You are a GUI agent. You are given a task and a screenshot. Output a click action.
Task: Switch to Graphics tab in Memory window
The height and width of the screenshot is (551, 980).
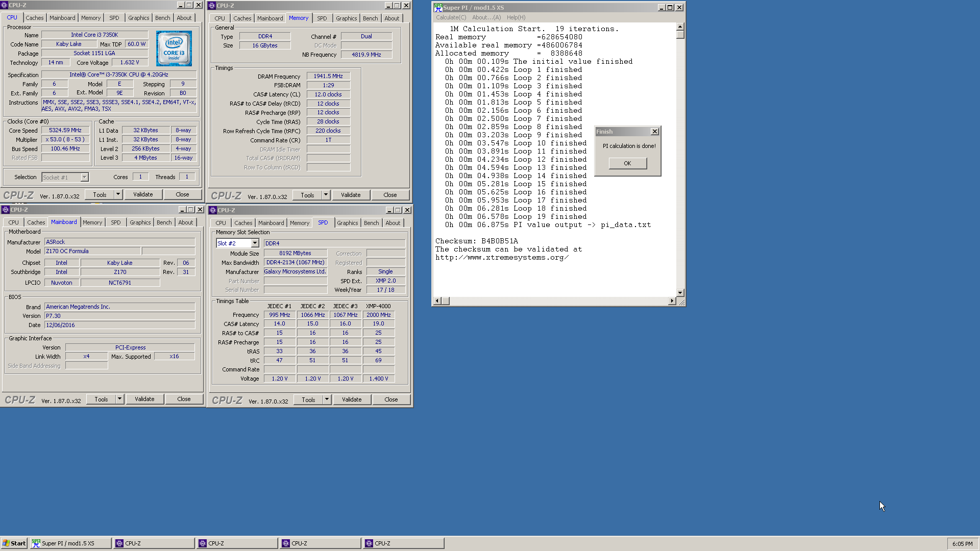click(x=346, y=18)
